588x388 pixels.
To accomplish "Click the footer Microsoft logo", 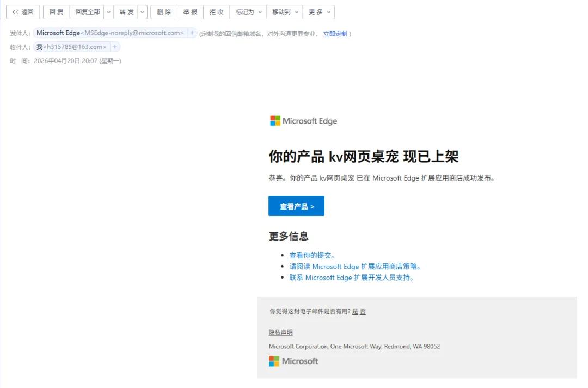I will click(x=293, y=361).
